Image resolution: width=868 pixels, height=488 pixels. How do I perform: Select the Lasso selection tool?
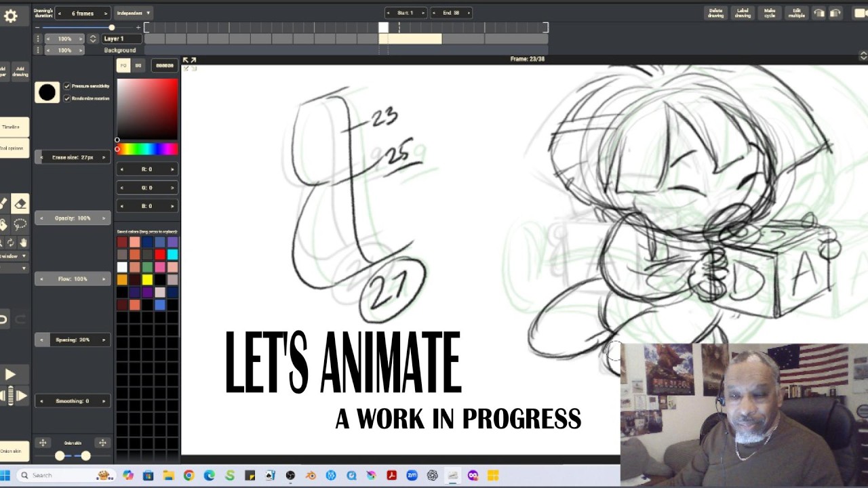click(x=20, y=224)
